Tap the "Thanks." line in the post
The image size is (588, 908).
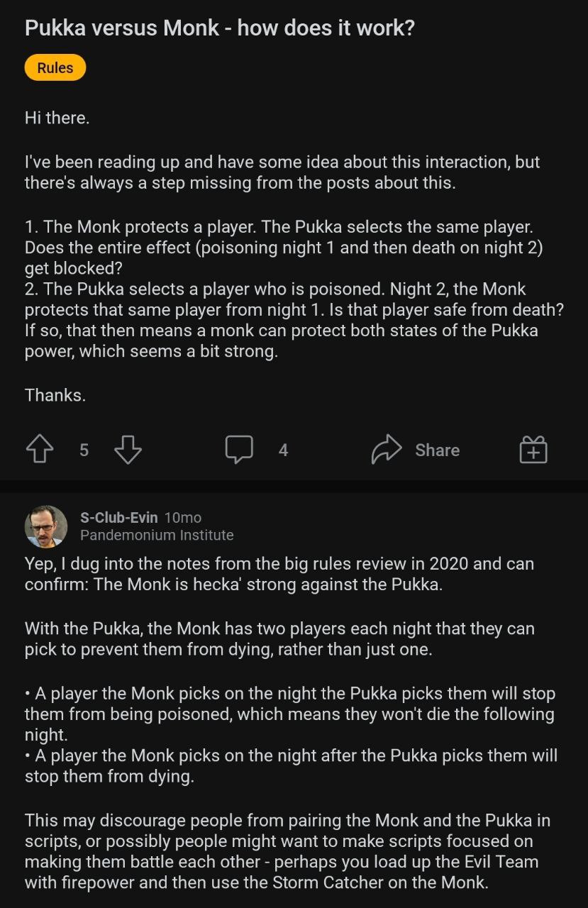pyautogui.click(x=55, y=395)
